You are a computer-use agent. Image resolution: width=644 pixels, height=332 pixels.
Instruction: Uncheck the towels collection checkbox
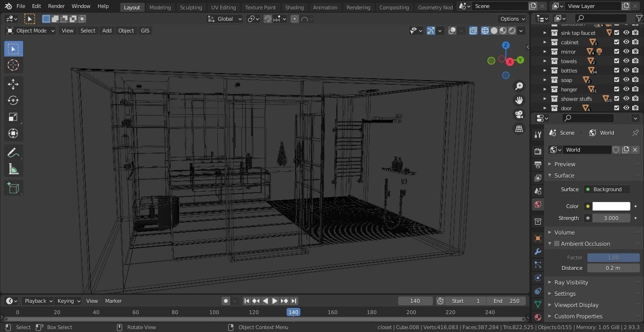pyautogui.click(x=617, y=61)
